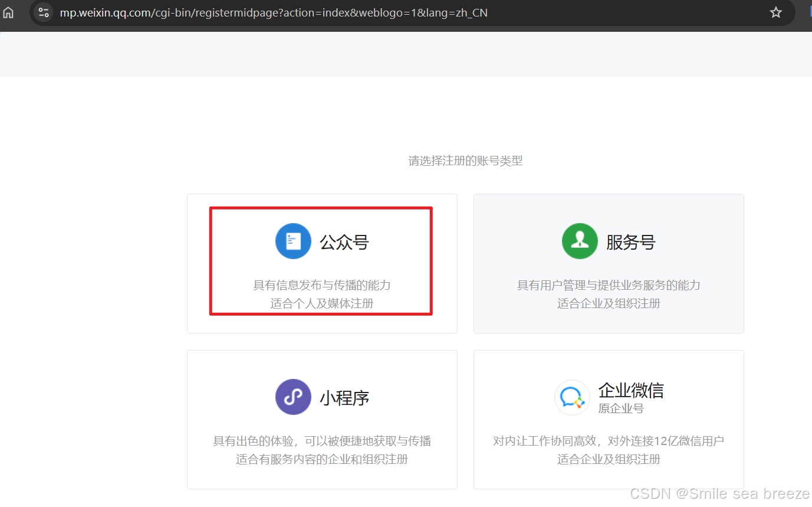
Task: Open site info icon in address bar
Action: click(44, 12)
